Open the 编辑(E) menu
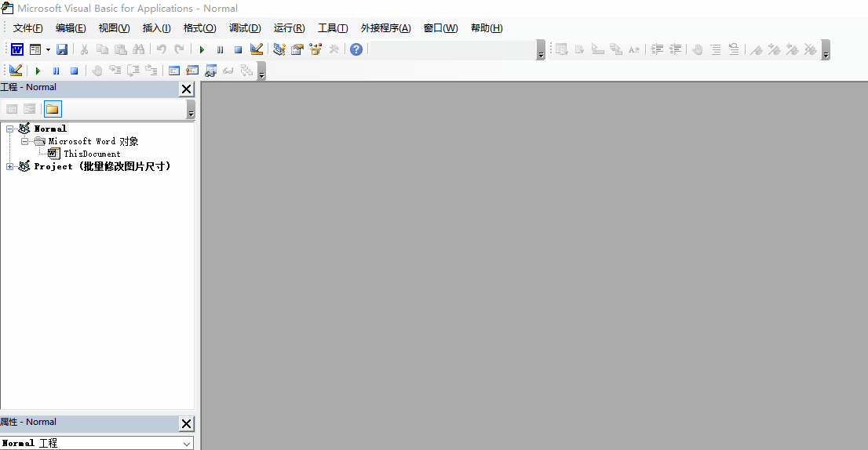The width and height of the screenshot is (868, 450). (x=71, y=28)
